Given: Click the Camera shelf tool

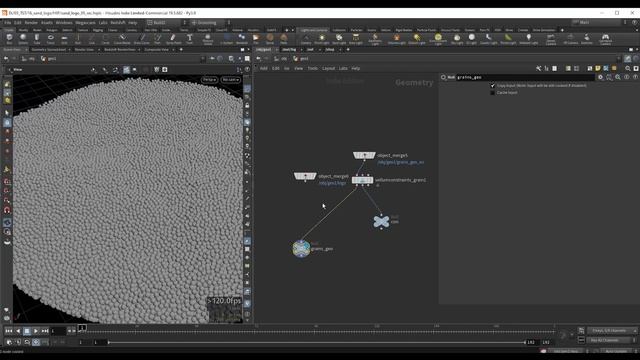Looking at the screenshot, I should 306,39.
